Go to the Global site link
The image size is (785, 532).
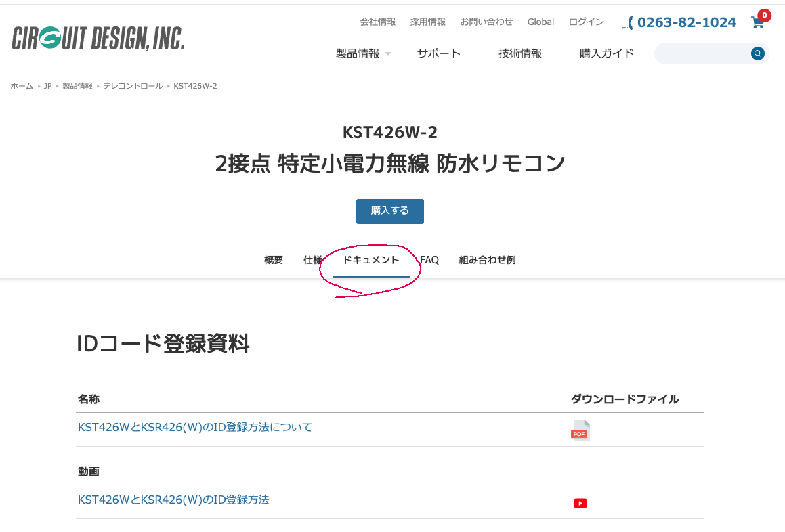540,22
